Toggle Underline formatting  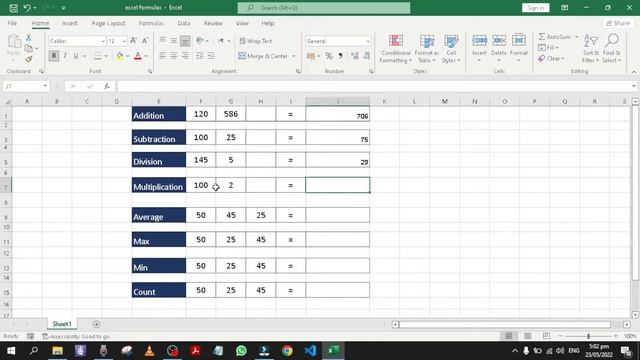(x=76, y=56)
